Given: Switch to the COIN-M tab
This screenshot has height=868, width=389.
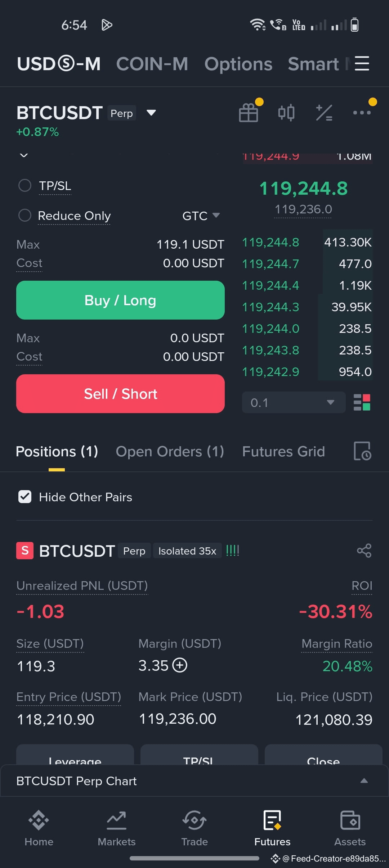Looking at the screenshot, I should click(152, 64).
